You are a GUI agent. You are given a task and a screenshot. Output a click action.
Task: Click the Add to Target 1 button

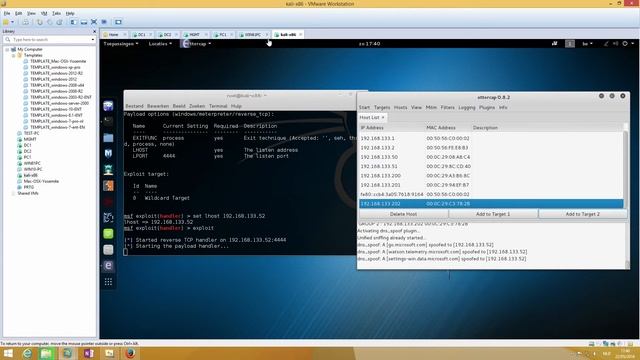493,214
